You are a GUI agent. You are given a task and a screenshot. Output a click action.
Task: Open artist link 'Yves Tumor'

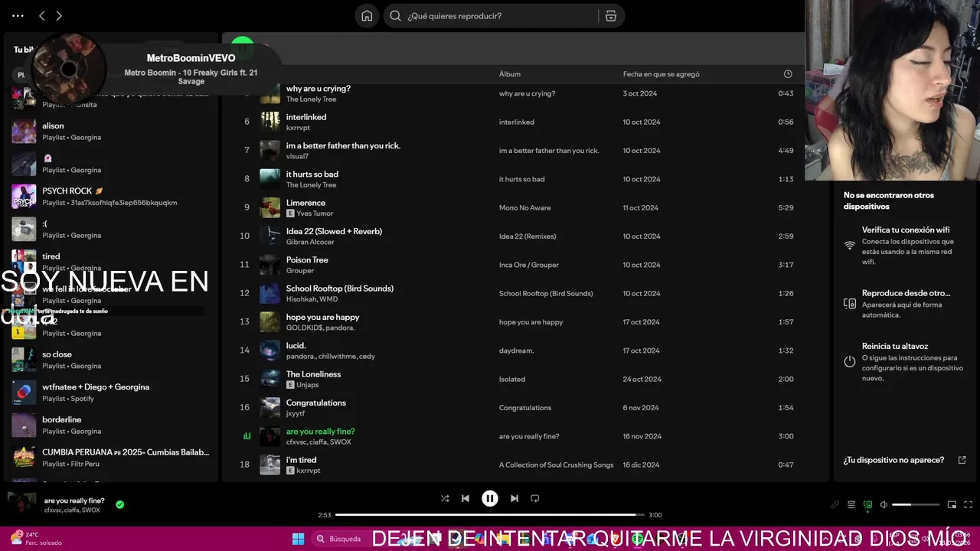[315, 214]
